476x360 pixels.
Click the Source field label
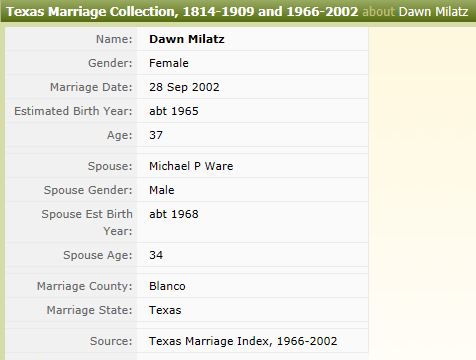pyautogui.click(x=111, y=341)
